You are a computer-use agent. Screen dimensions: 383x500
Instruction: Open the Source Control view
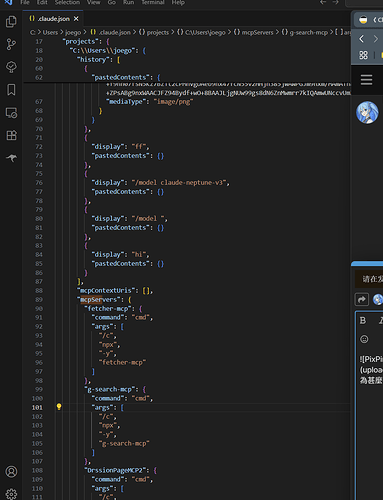click(x=11, y=44)
